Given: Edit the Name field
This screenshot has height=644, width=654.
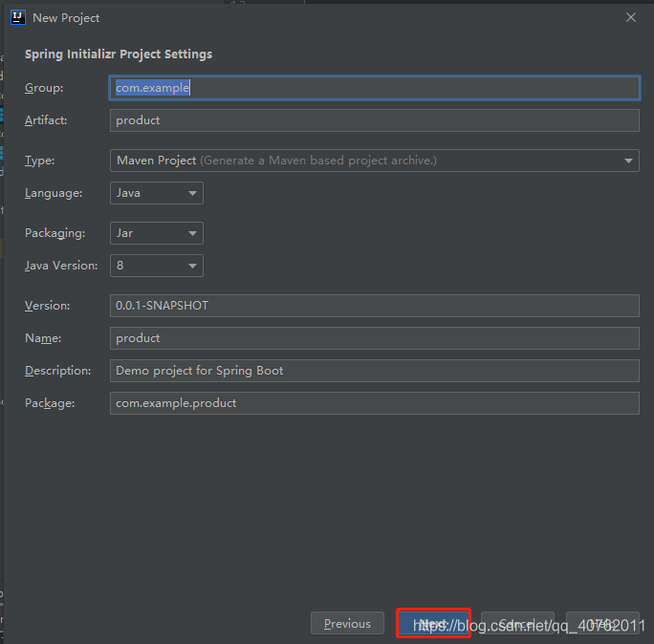Looking at the screenshot, I should tap(374, 338).
